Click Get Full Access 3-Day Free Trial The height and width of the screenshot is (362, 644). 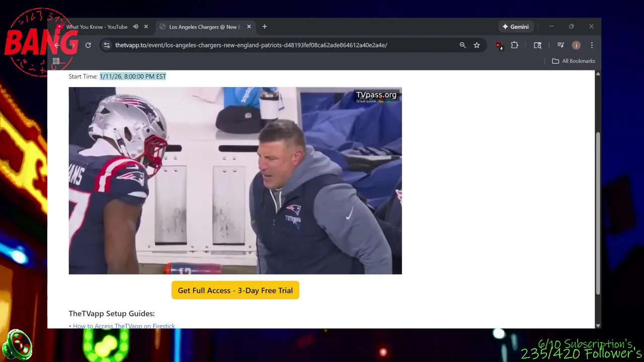pyautogui.click(x=235, y=290)
